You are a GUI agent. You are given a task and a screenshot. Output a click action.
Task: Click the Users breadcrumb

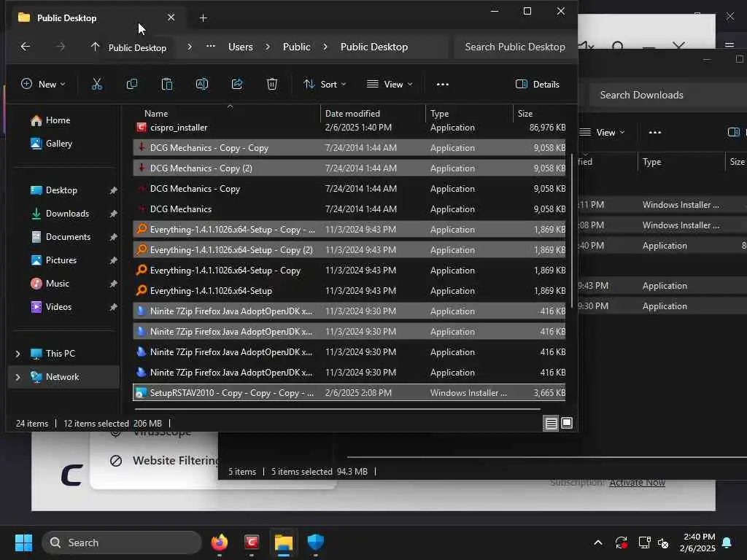241,47
